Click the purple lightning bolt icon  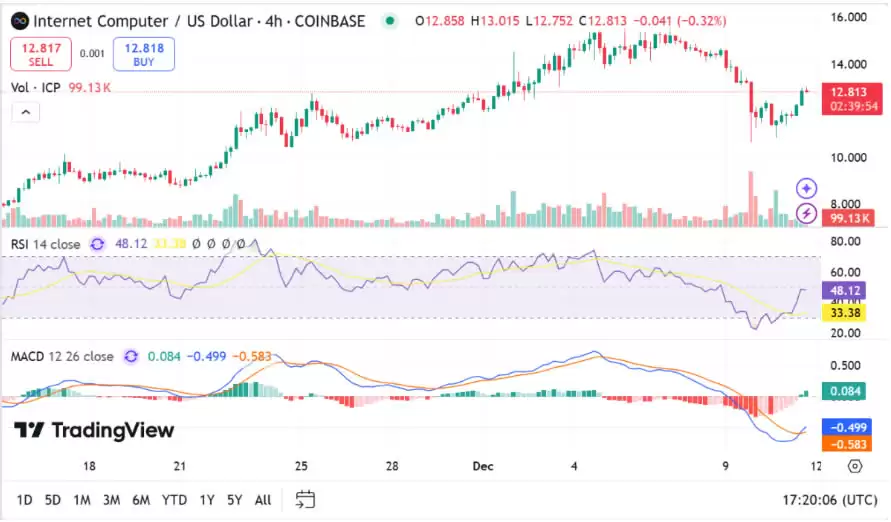807,212
